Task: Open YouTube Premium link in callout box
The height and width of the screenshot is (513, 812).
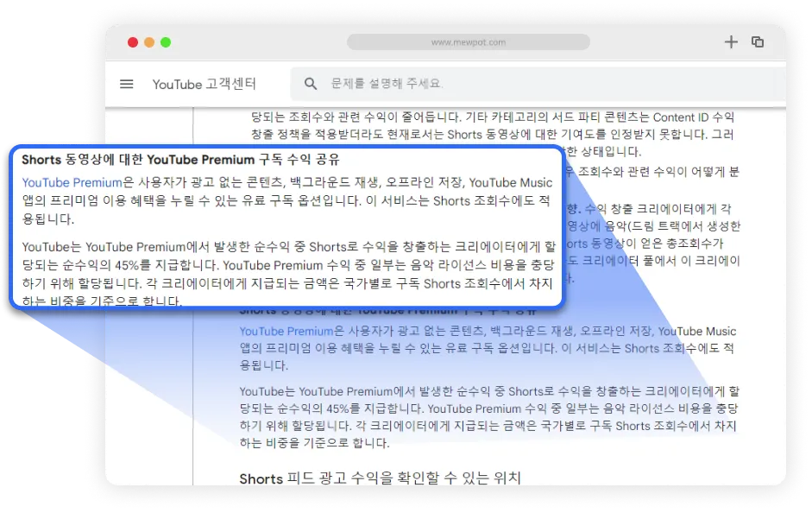Action: coord(72,182)
